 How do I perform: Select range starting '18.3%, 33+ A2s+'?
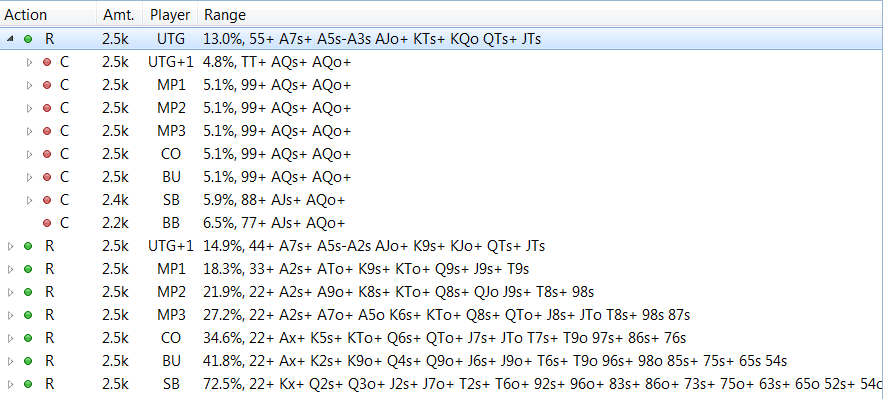[x=366, y=270]
